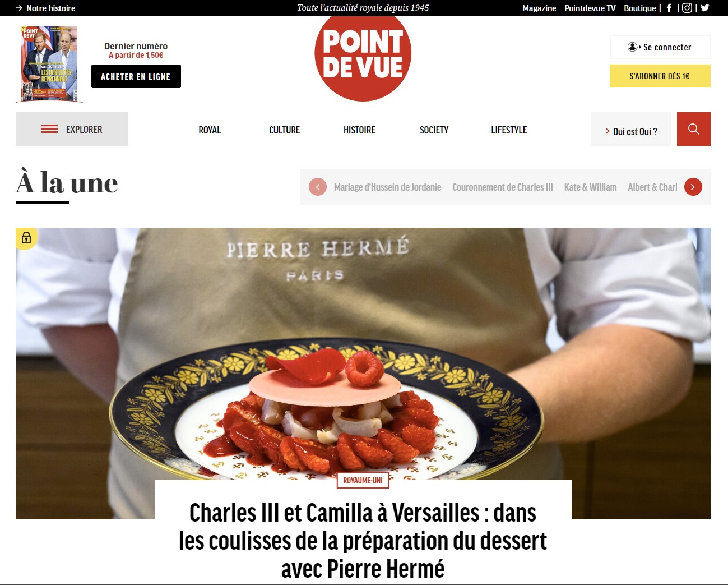Select the LIFESTYLE menu item
The height and width of the screenshot is (585, 728).
click(x=509, y=130)
